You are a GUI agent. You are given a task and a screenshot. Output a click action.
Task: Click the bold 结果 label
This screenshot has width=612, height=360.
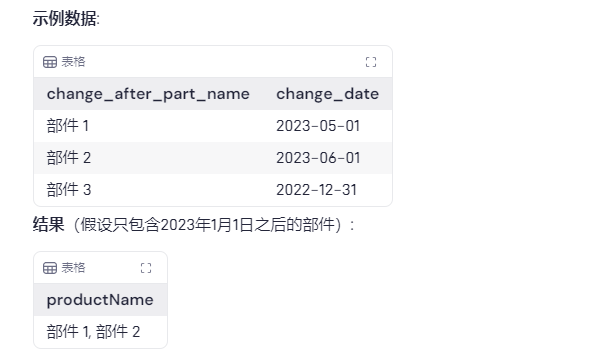tap(48, 225)
